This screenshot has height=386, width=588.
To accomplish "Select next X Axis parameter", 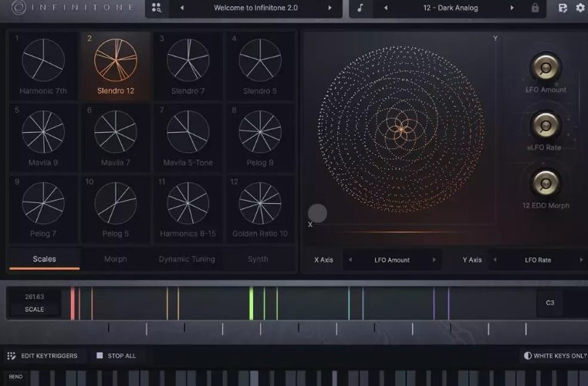I will [434, 259].
